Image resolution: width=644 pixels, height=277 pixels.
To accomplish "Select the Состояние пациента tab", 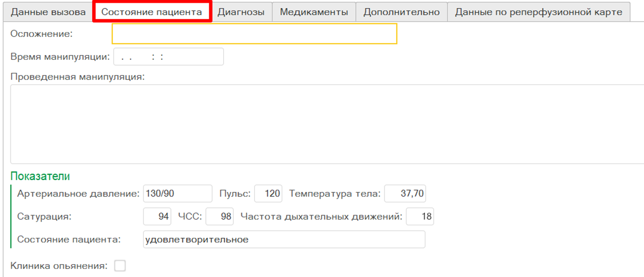I will tap(152, 12).
